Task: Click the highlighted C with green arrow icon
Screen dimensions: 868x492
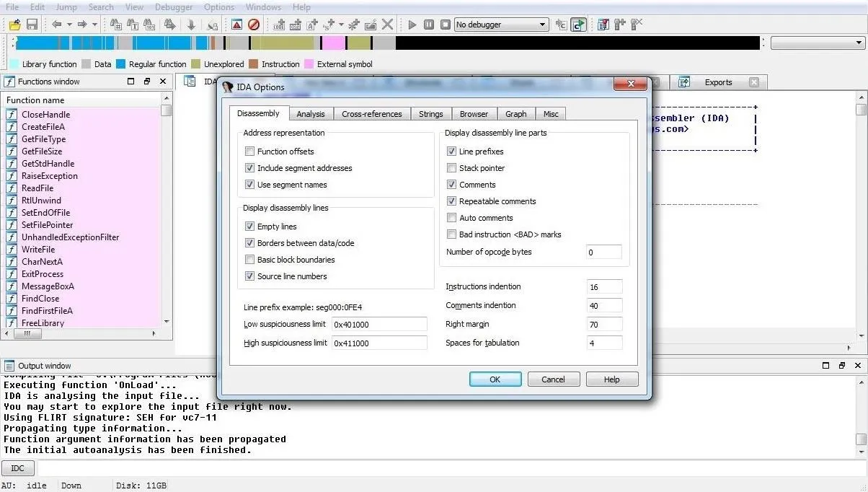Action: (578, 25)
